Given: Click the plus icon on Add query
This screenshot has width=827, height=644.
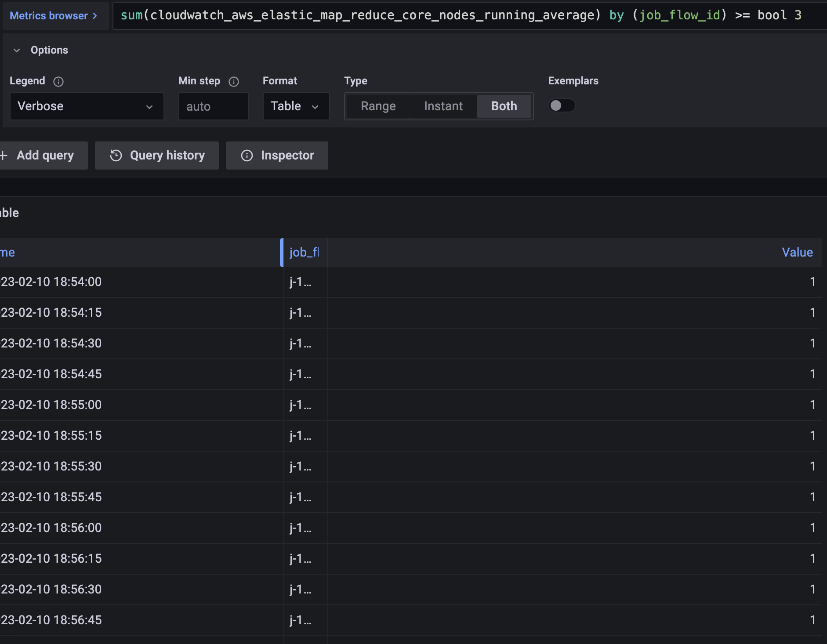Looking at the screenshot, I should point(4,155).
